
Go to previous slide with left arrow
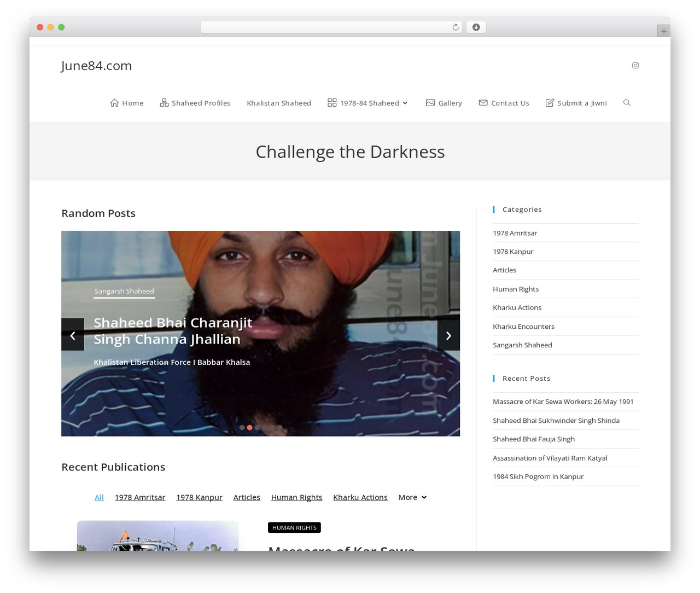pos(73,334)
